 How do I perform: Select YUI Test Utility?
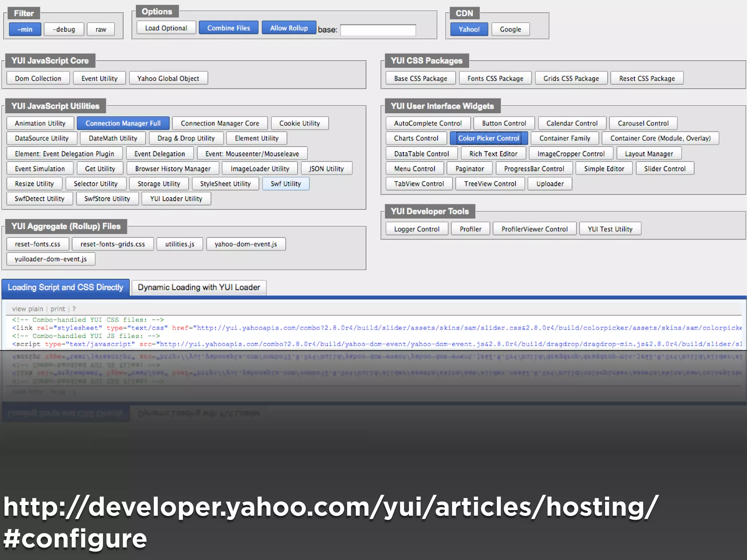[610, 229]
